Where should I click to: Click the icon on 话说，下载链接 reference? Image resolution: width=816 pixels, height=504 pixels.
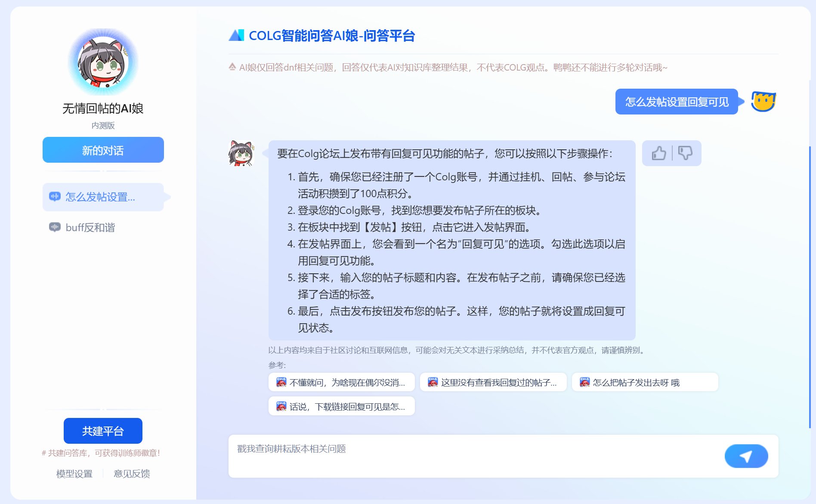click(x=281, y=406)
